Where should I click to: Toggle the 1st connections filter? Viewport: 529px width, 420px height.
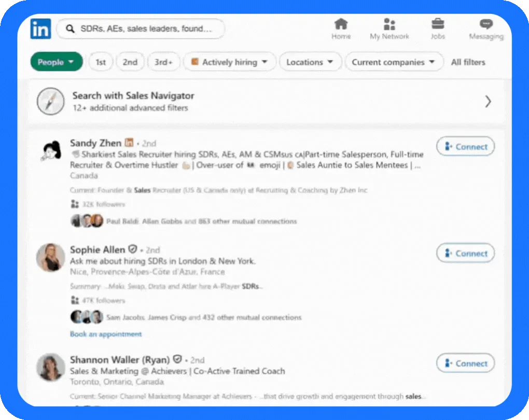tap(101, 61)
